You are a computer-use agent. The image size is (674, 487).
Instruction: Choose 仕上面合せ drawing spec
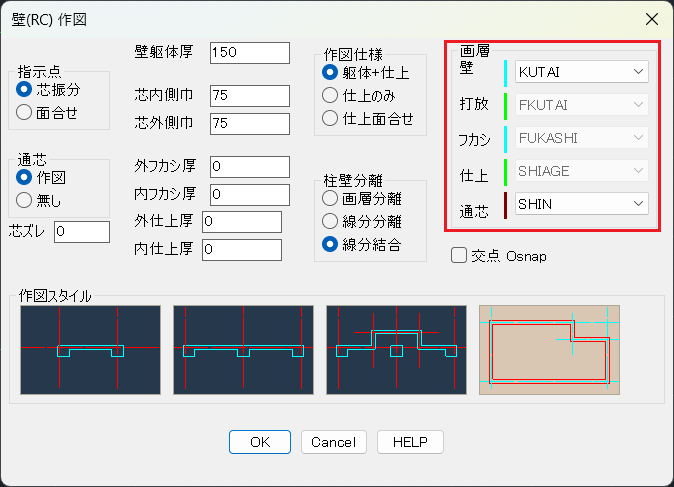click(x=330, y=118)
